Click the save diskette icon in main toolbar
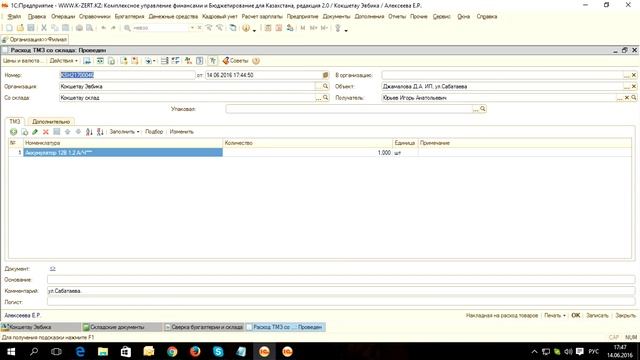The width and height of the screenshot is (640, 360). pos(31,28)
